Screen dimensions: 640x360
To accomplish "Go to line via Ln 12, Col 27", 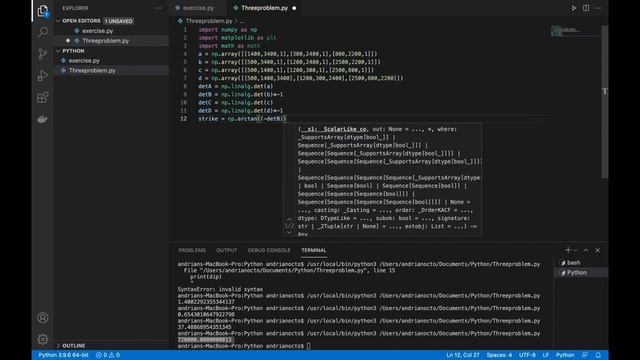I will tap(463, 355).
